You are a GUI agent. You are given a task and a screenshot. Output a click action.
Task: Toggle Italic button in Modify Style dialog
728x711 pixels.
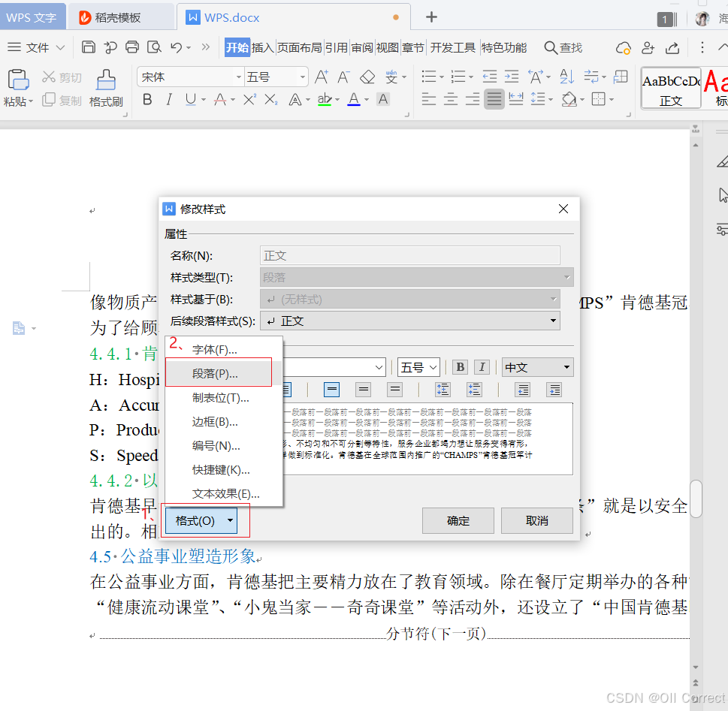coord(482,367)
